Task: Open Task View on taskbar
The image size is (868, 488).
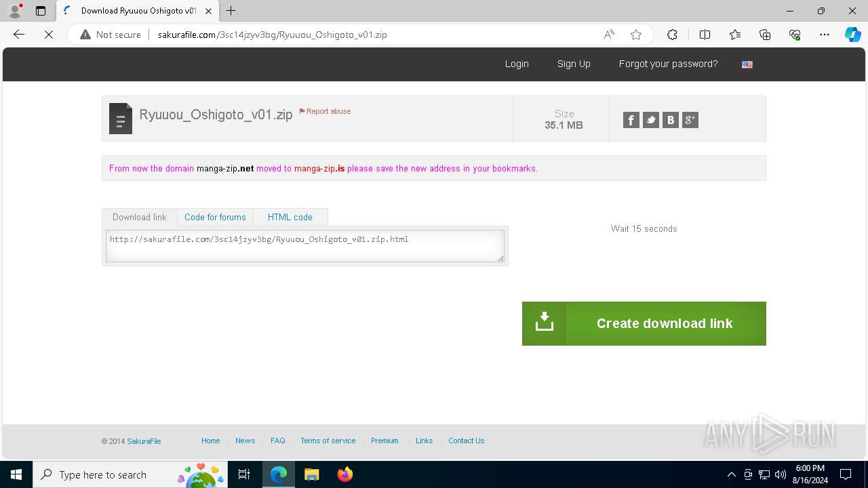Action: pos(244,474)
